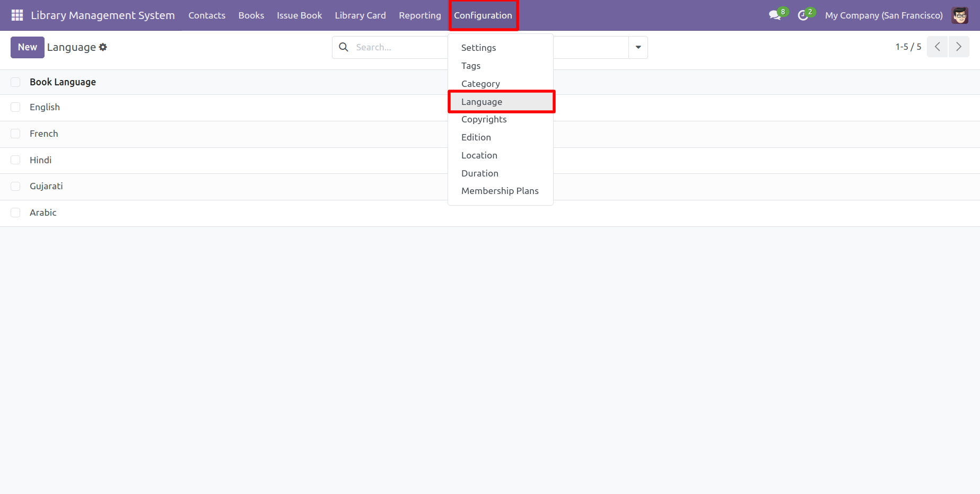The width and height of the screenshot is (980, 494).
Task: Tick the English row checkbox
Action: [x=15, y=108]
